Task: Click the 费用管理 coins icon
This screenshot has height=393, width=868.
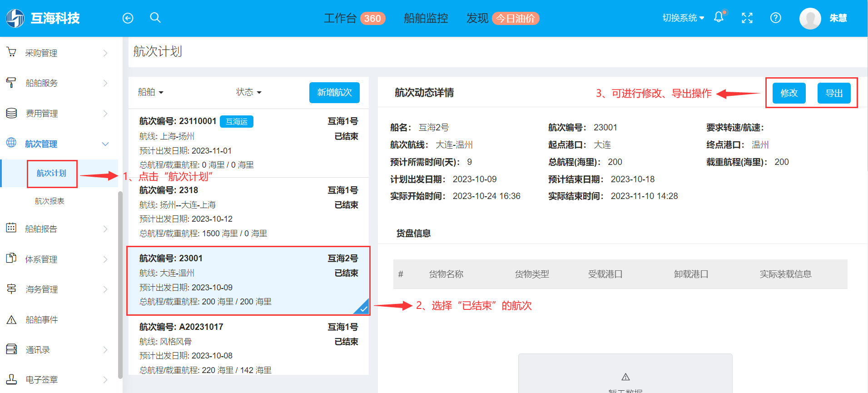Action: (x=11, y=113)
